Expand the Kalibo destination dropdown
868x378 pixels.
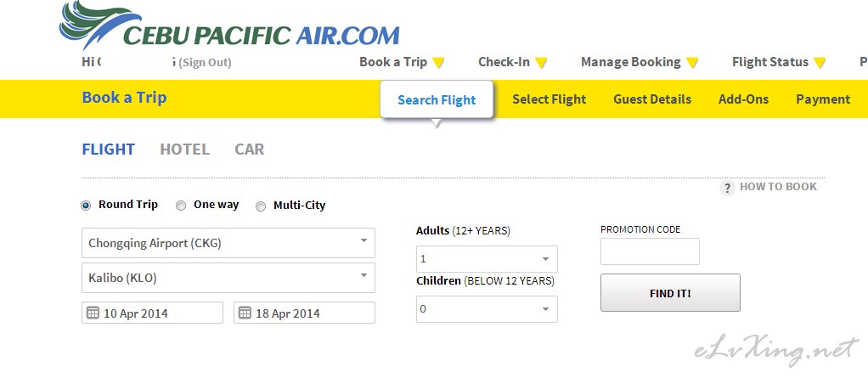click(228, 278)
